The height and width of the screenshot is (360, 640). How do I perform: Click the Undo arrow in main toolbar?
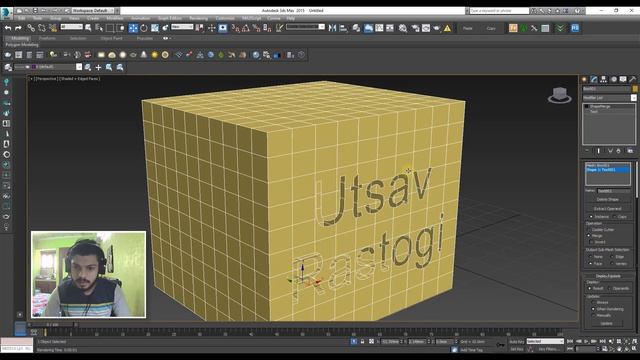pos(8,28)
